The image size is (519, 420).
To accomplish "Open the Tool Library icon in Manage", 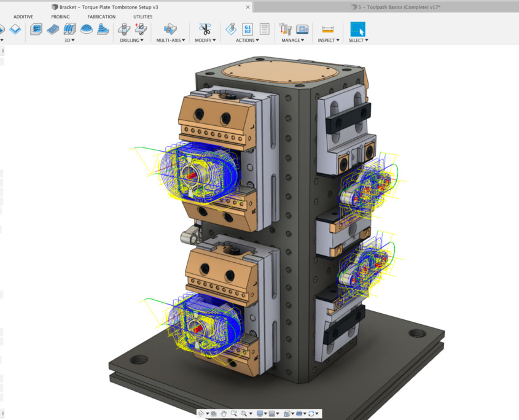I will coord(286,29).
